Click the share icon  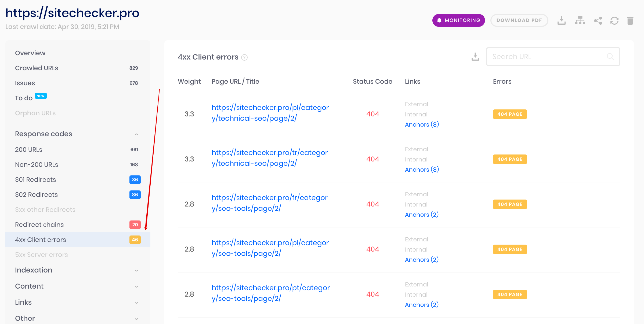pos(598,20)
